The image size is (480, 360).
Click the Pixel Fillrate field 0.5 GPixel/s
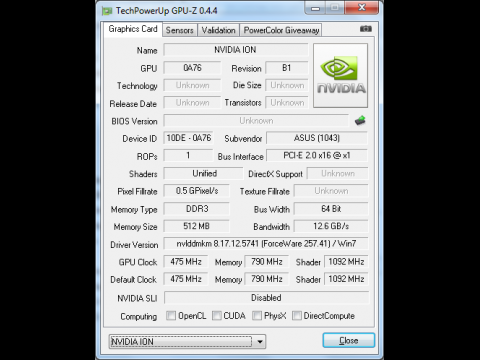pyautogui.click(x=197, y=191)
